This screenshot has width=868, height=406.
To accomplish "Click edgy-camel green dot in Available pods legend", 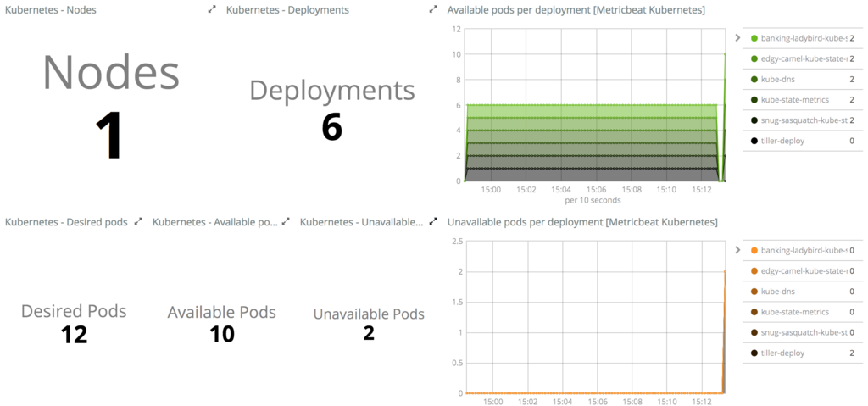I will (x=754, y=58).
